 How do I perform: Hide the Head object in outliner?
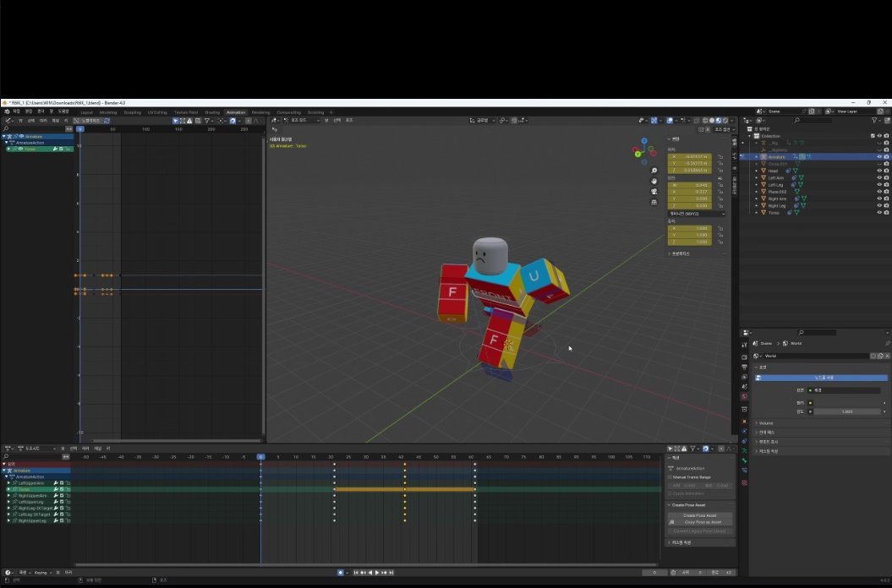pyautogui.click(x=879, y=171)
